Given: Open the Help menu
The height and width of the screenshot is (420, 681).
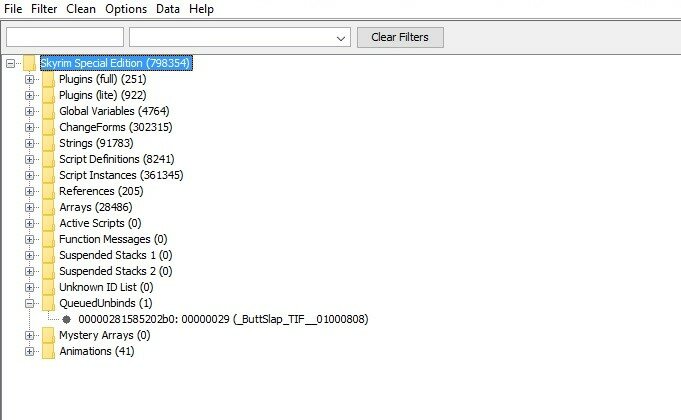Looking at the screenshot, I should [201, 9].
